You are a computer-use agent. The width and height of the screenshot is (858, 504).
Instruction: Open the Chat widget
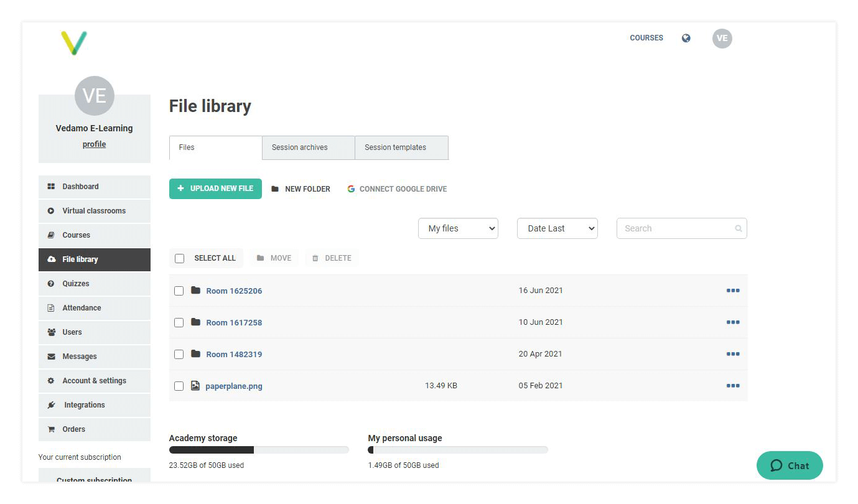pyautogui.click(x=790, y=465)
